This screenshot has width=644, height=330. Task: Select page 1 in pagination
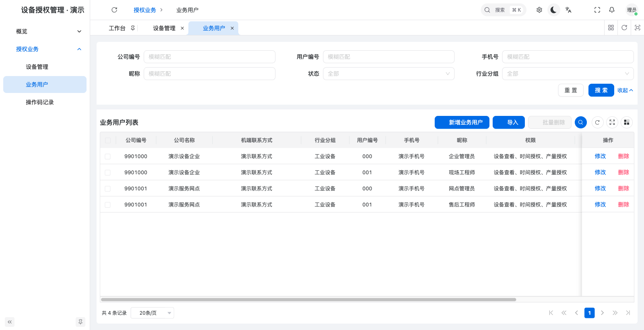tap(590, 313)
